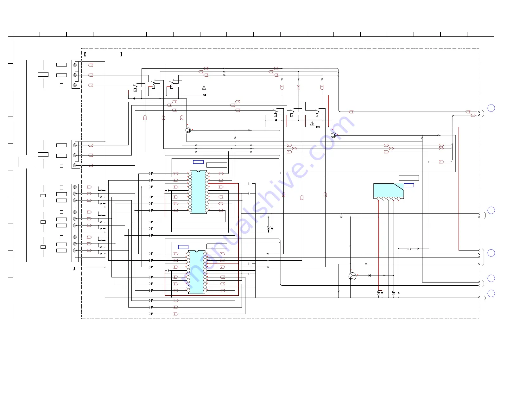Select the blue label box above lower IC
The width and height of the screenshot is (532, 400).
pyautogui.click(x=183, y=247)
